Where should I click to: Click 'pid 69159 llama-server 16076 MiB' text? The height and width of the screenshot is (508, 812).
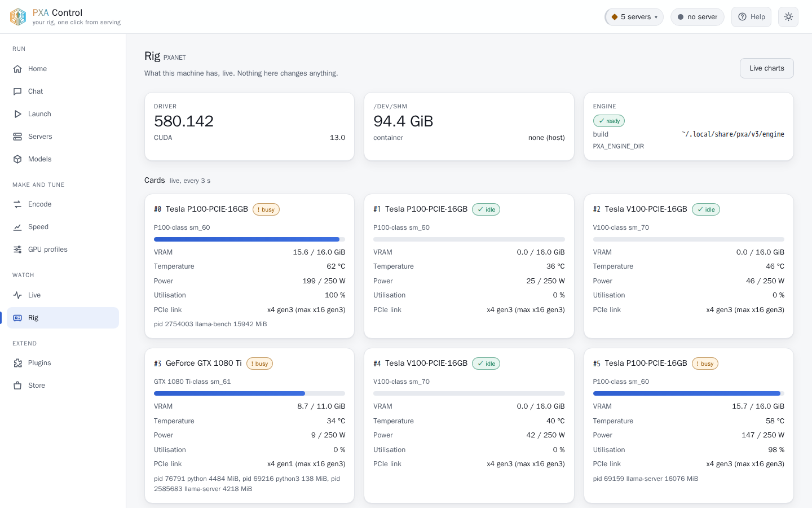click(x=646, y=479)
